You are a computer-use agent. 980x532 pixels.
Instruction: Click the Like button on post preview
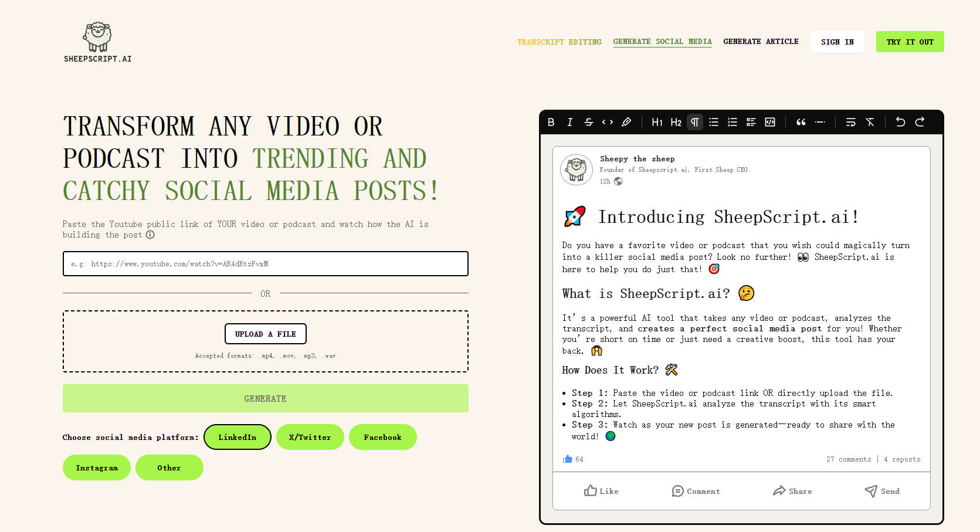(x=601, y=491)
